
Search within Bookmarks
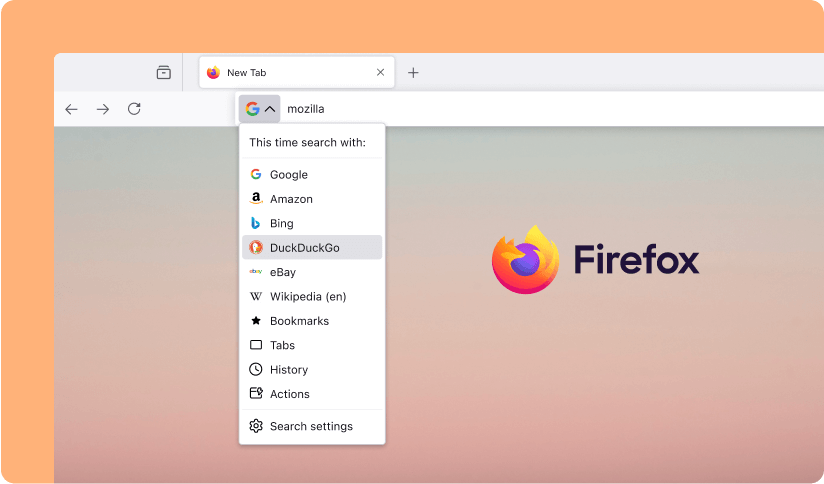(x=312, y=321)
